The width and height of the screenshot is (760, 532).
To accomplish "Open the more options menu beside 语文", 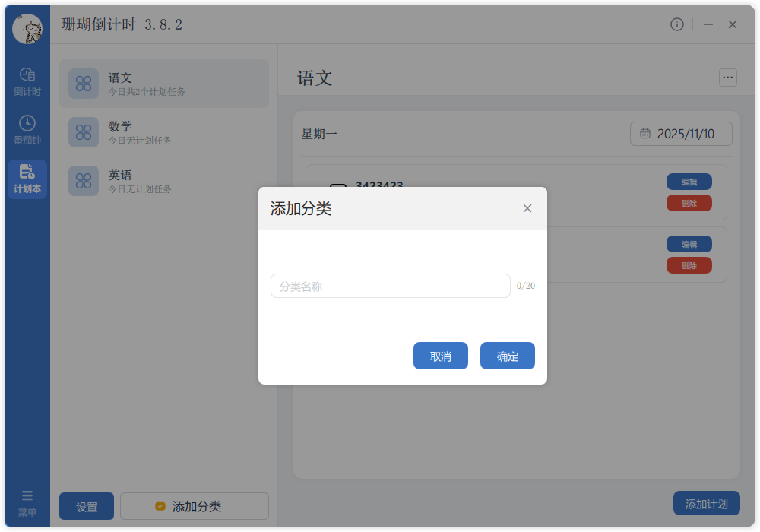I will point(727,78).
